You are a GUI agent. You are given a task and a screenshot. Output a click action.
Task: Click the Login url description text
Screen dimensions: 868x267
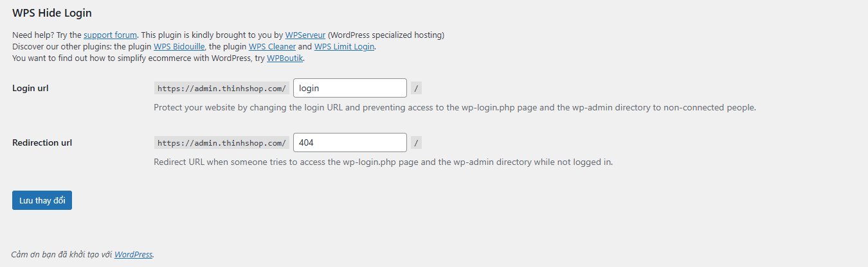pos(455,107)
